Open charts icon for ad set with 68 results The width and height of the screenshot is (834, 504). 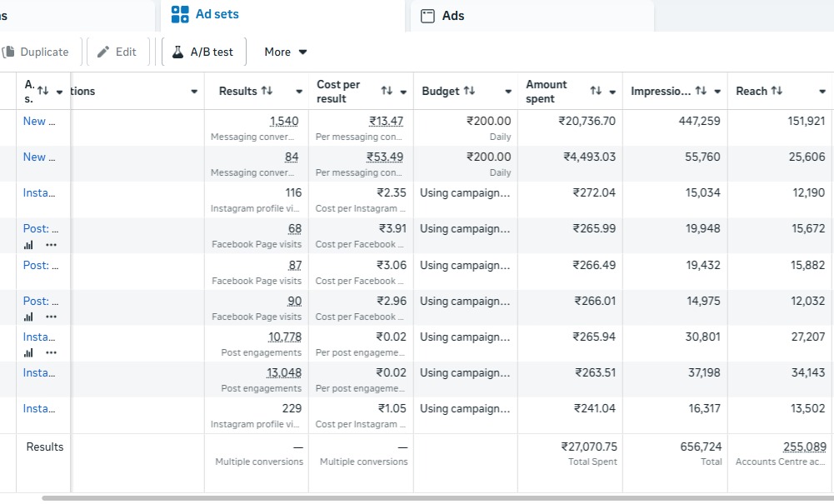point(28,245)
